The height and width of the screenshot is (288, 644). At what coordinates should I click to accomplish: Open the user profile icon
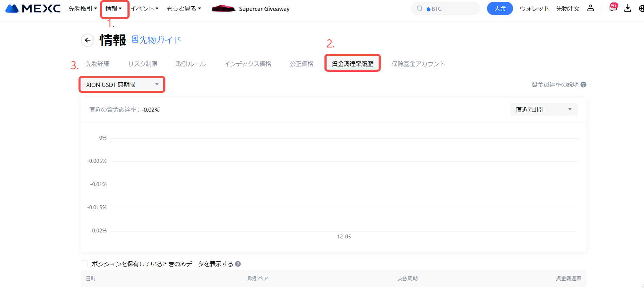[x=591, y=8]
